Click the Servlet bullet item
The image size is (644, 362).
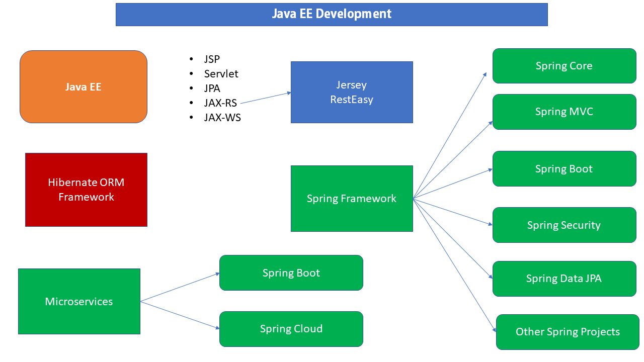coord(221,73)
